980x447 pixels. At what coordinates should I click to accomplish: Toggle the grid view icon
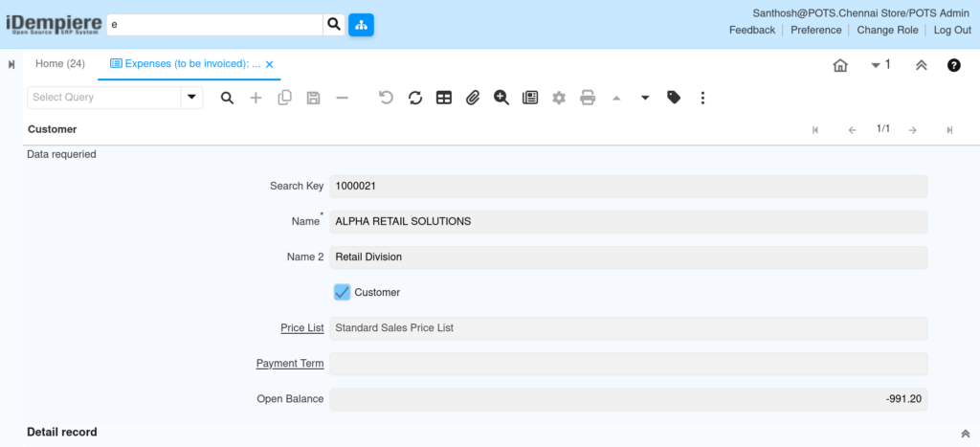pyautogui.click(x=444, y=98)
